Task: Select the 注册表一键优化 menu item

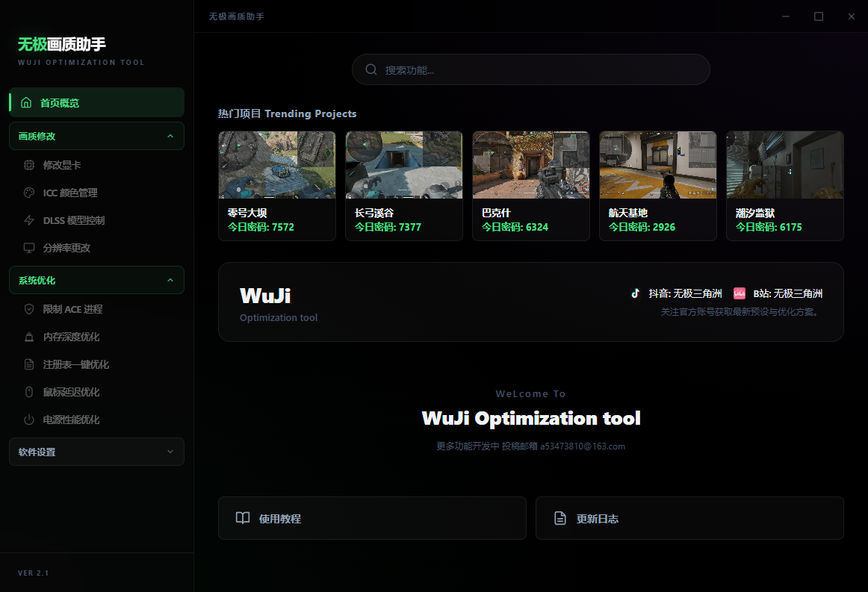Action: [76, 364]
